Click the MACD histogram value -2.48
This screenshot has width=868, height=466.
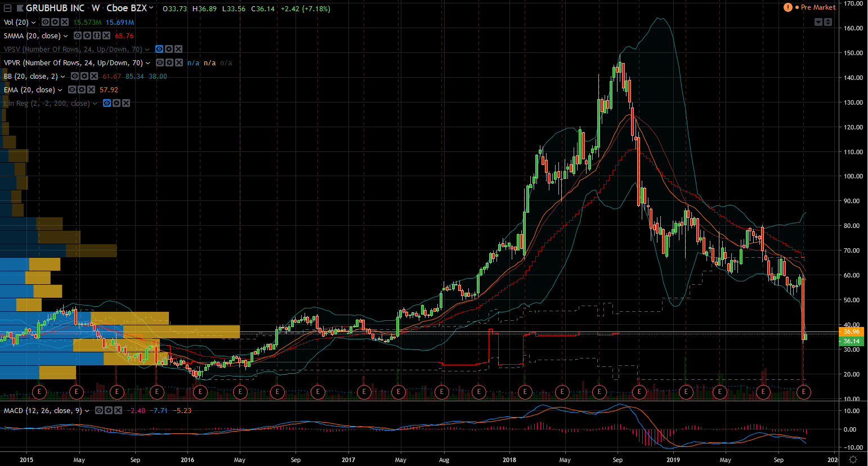coord(137,411)
